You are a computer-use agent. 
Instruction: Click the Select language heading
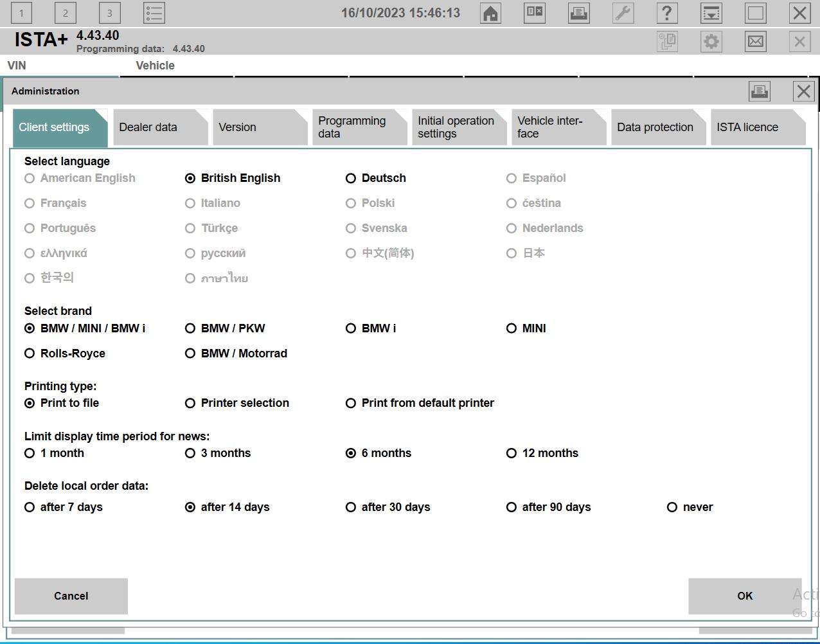click(x=67, y=161)
